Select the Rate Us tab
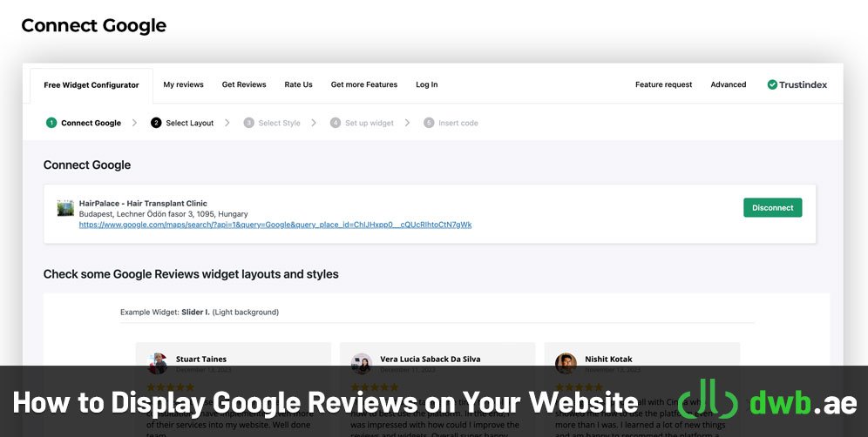The image size is (868, 437). click(x=298, y=84)
